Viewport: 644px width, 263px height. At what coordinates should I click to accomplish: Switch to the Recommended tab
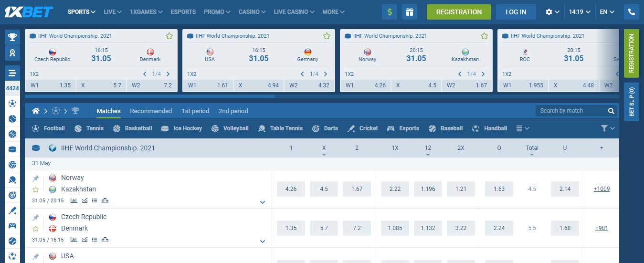(x=151, y=111)
